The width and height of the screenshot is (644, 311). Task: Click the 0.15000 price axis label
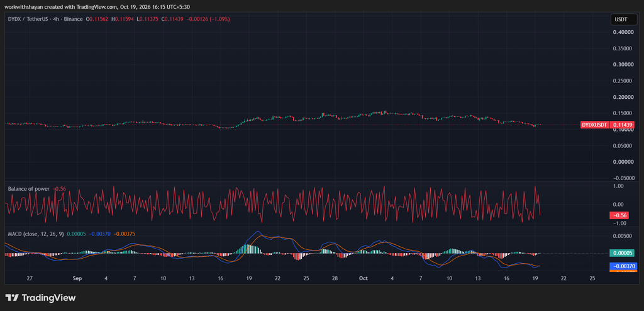[x=622, y=113]
